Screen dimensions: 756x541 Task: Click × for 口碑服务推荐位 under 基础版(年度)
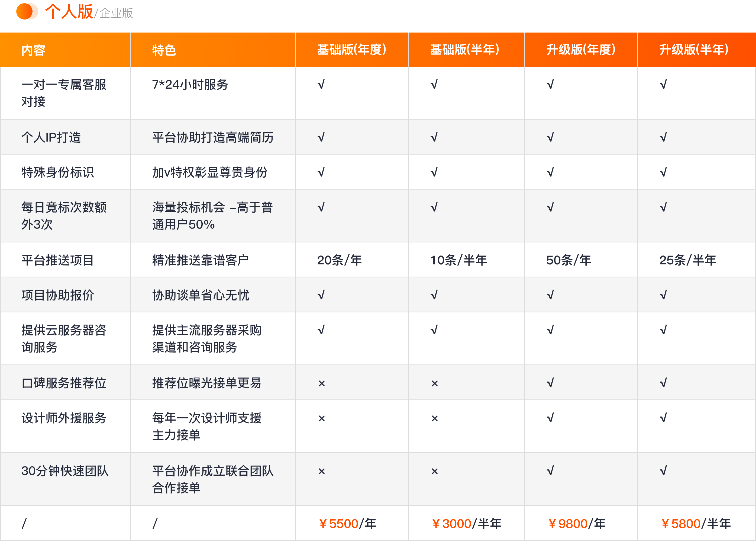tap(322, 383)
